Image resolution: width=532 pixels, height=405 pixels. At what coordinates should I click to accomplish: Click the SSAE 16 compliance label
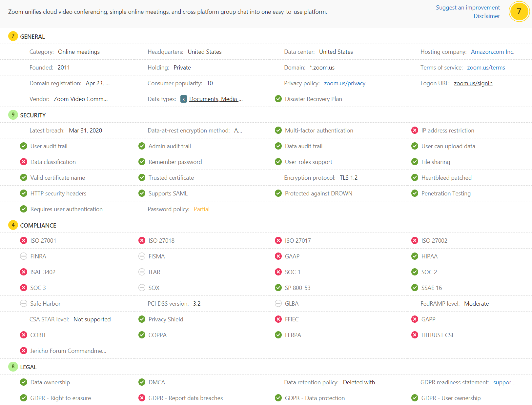(432, 288)
